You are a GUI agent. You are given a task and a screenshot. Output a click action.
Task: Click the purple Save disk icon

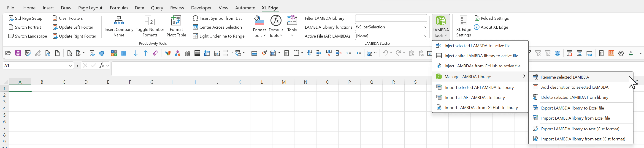click(x=18, y=53)
